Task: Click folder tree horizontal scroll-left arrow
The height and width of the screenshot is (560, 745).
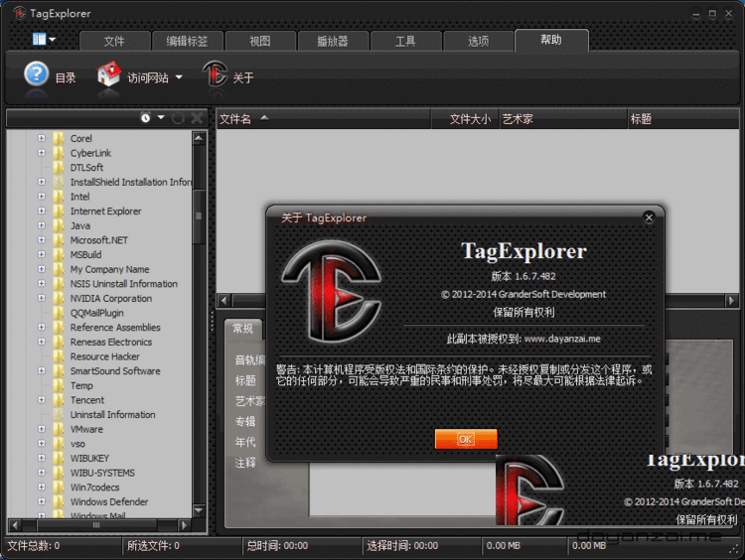Action: point(15,525)
